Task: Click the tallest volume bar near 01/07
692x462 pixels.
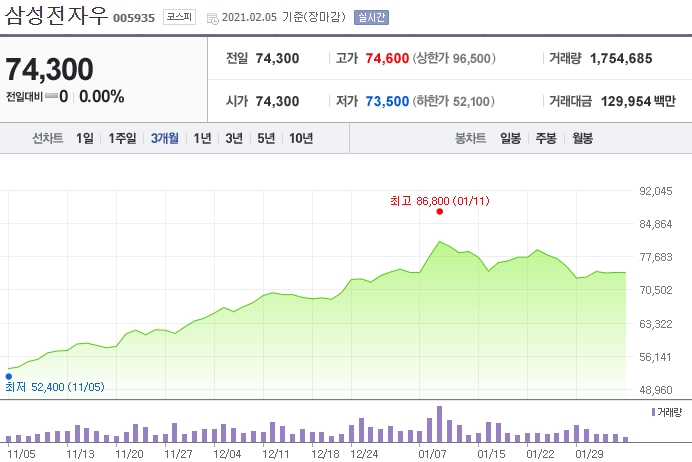Action: 439,424
